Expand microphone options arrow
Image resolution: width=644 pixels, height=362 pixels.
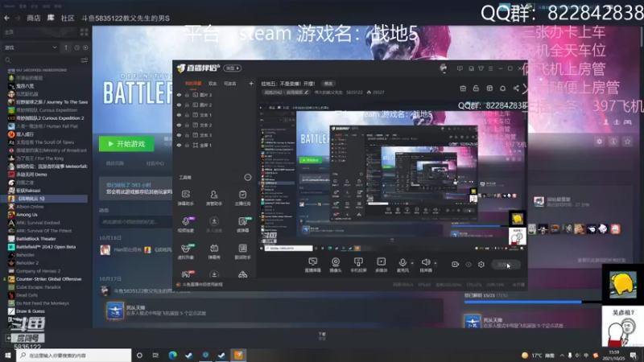(x=412, y=263)
